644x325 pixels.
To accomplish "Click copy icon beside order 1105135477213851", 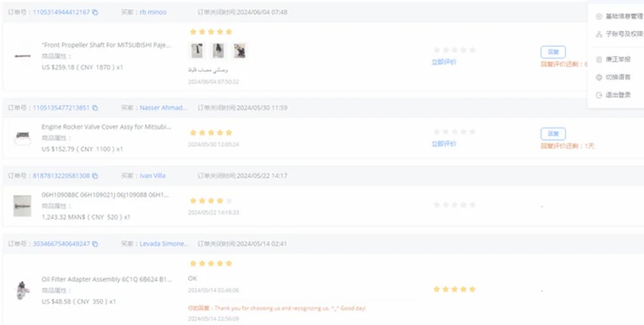I will (x=95, y=107).
